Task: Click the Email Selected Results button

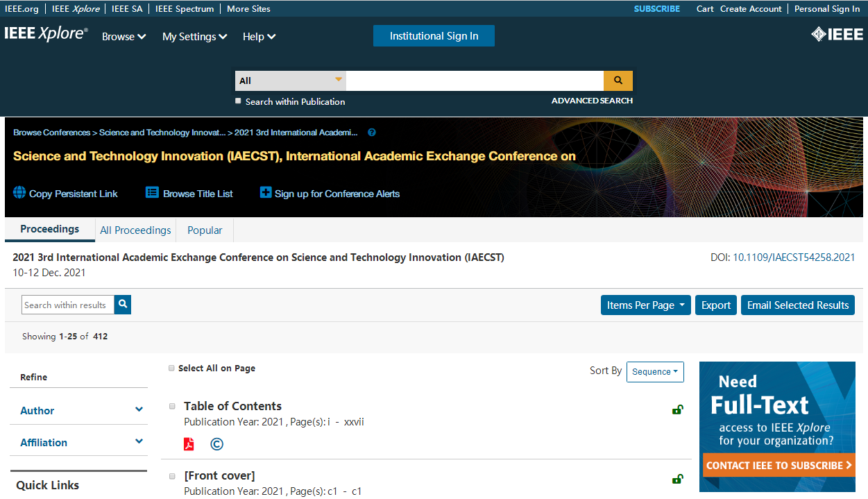Action: tap(798, 305)
